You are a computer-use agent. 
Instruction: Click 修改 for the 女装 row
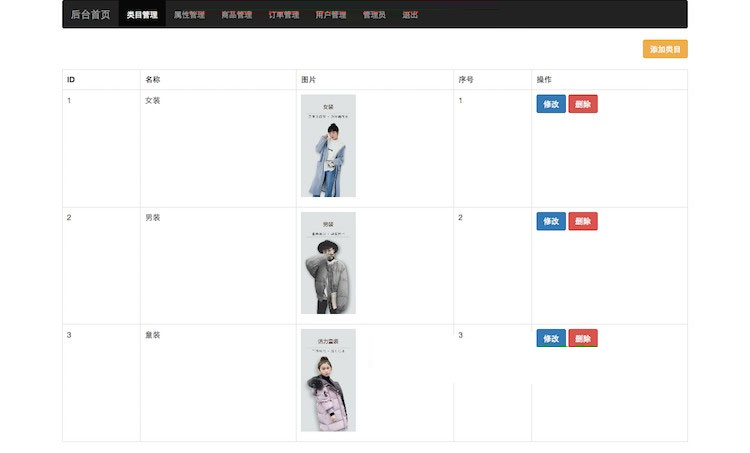coord(551,104)
